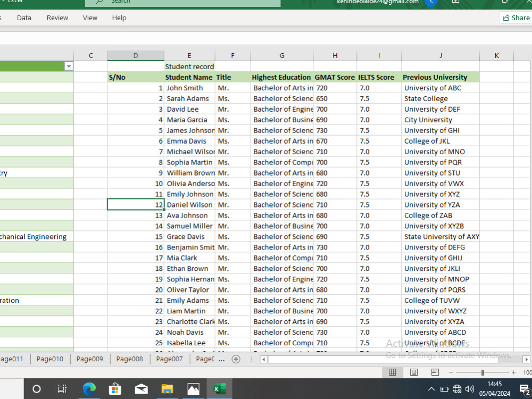
Task: Select the Previous University header cell
Action: point(440,77)
